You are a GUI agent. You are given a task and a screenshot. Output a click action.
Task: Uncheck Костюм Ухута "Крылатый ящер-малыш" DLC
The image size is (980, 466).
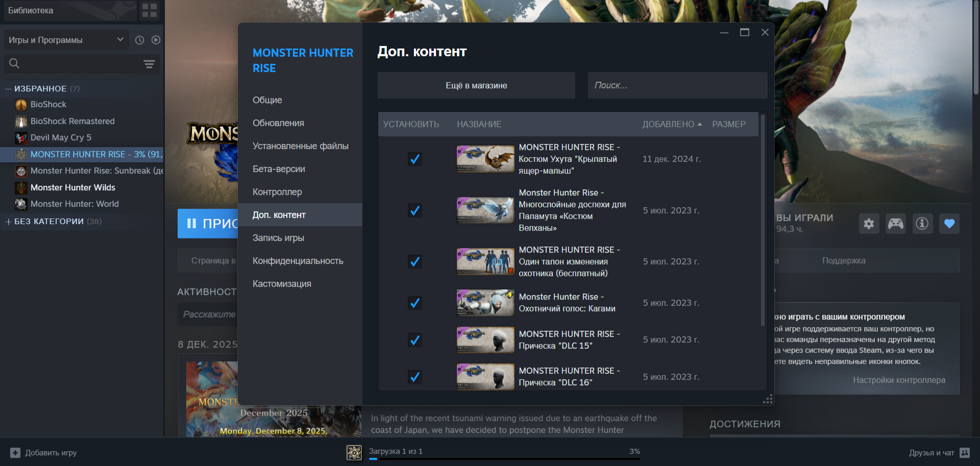pyautogui.click(x=415, y=159)
